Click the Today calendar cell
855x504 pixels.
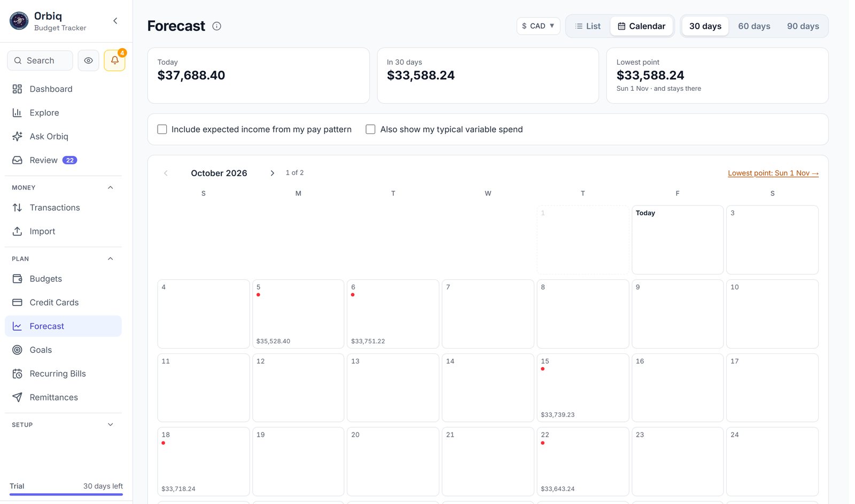tap(678, 240)
